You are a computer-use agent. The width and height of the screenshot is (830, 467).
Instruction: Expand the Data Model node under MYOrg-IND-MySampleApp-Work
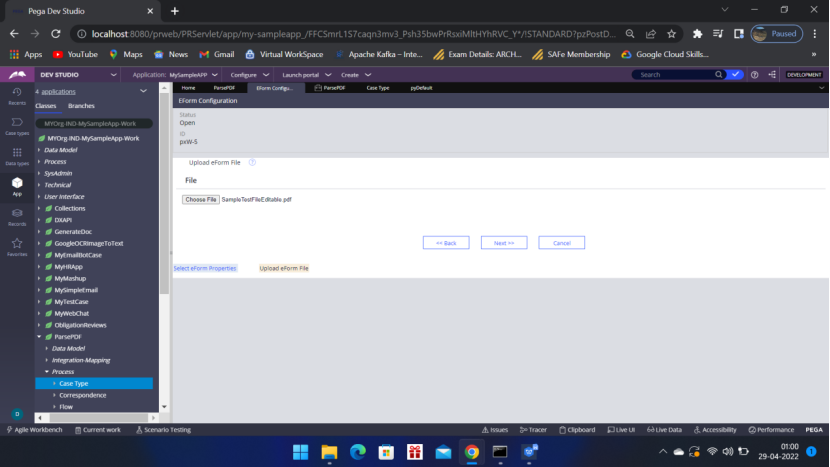tap(39, 150)
